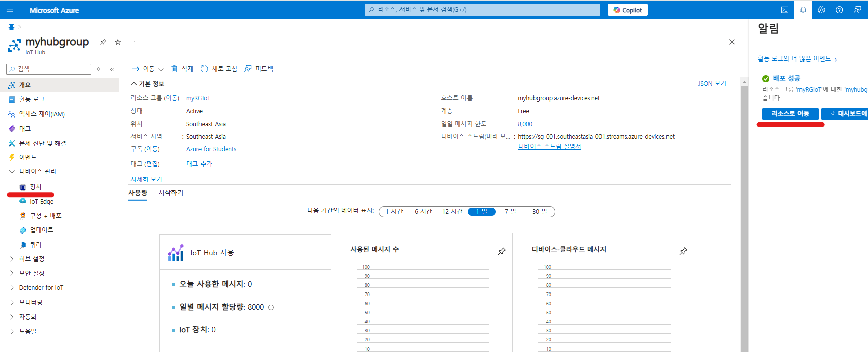Image resolution: width=868 pixels, height=352 pixels.
Task: Open JSON 보기 link
Action: coord(712,84)
